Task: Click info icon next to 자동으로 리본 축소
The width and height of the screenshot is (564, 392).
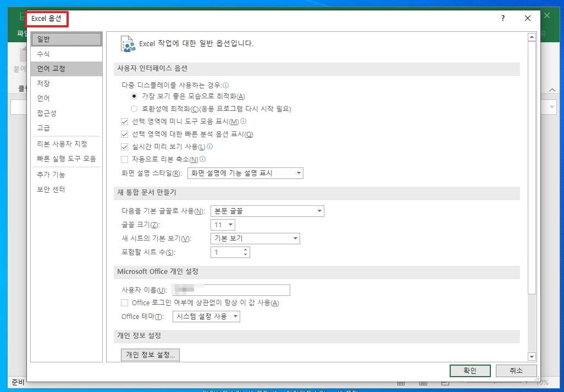Action: tap(202, 159)
